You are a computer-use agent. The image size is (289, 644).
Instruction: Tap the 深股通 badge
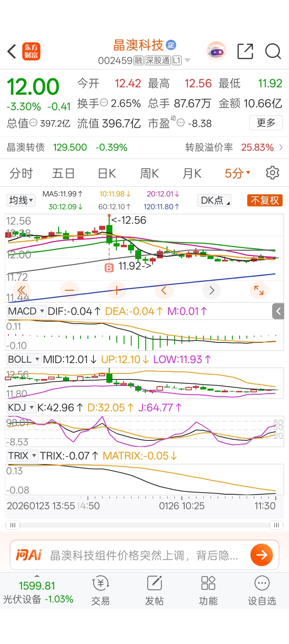158,61
